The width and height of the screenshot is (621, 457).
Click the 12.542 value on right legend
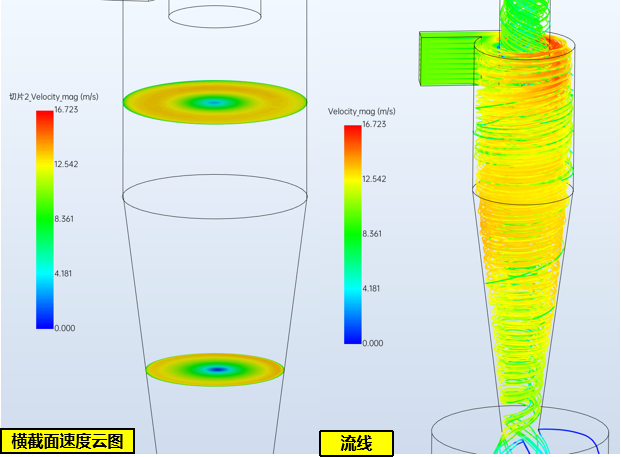(373, 179)
